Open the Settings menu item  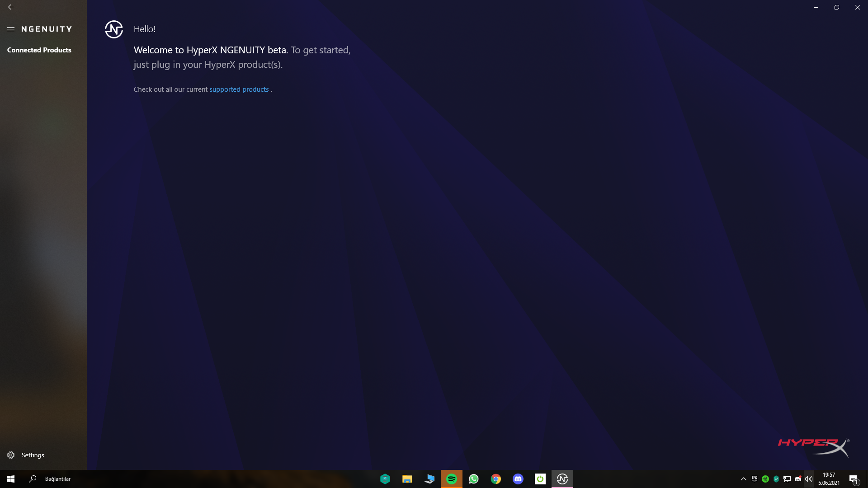click(x=33, y=455)
